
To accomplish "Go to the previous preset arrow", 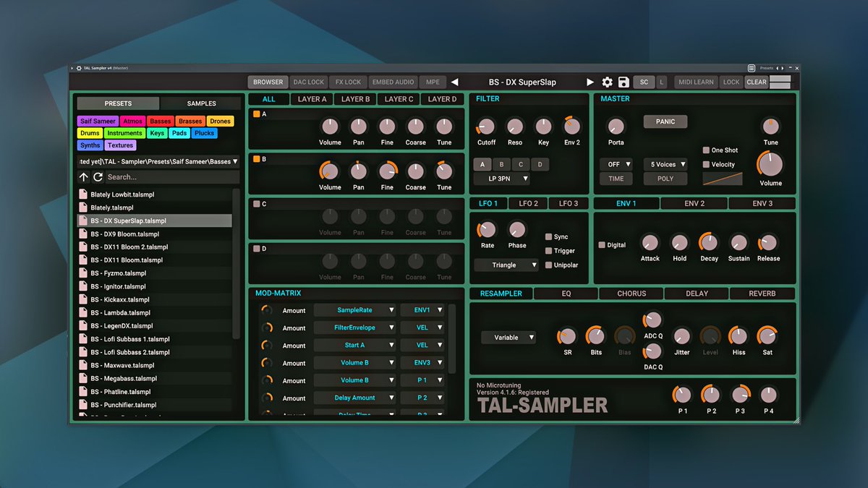I will [x=454, y=82].
